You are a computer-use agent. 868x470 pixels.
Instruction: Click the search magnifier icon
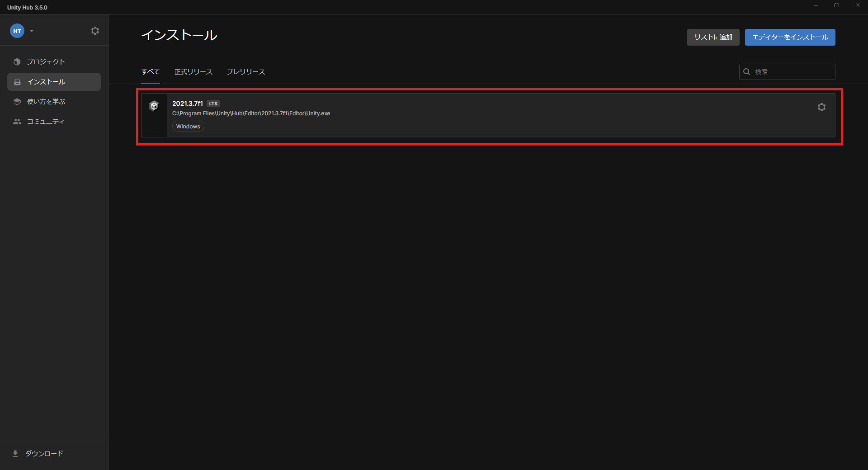click(747, 72)
